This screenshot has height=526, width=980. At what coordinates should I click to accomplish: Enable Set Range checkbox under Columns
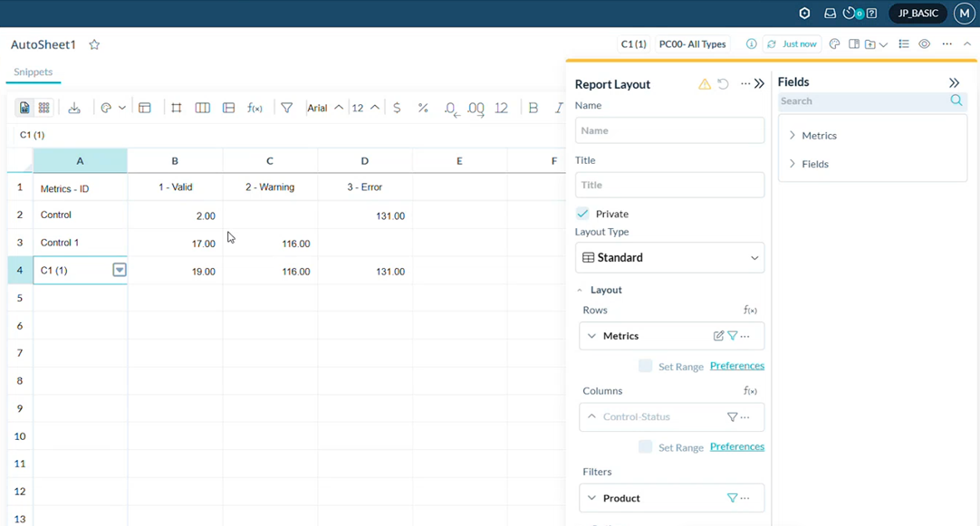645,446
